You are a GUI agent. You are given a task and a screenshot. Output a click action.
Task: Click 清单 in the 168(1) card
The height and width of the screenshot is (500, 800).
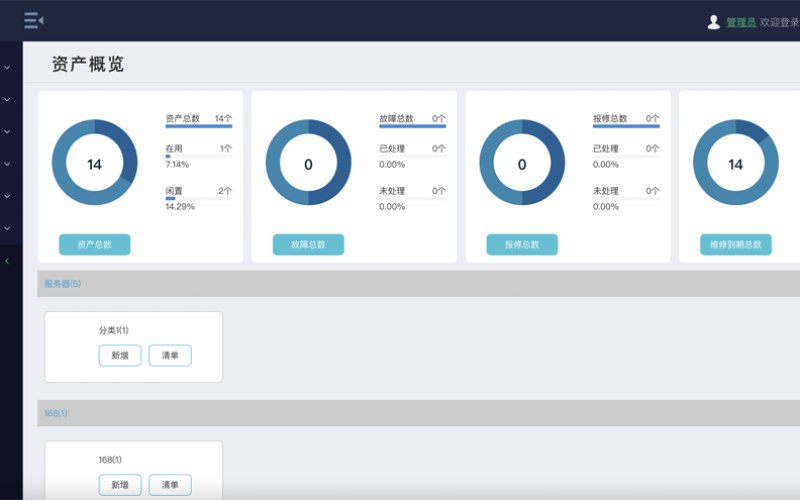[x=170, y=485]
